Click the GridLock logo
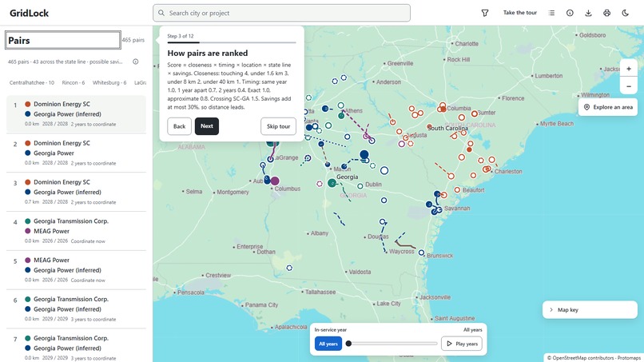 [29, 13]
